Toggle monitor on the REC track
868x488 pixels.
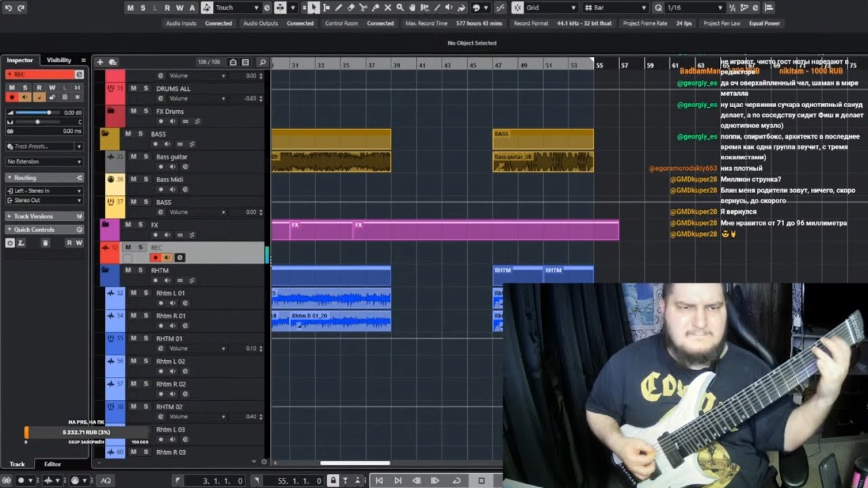click(167, 258)
